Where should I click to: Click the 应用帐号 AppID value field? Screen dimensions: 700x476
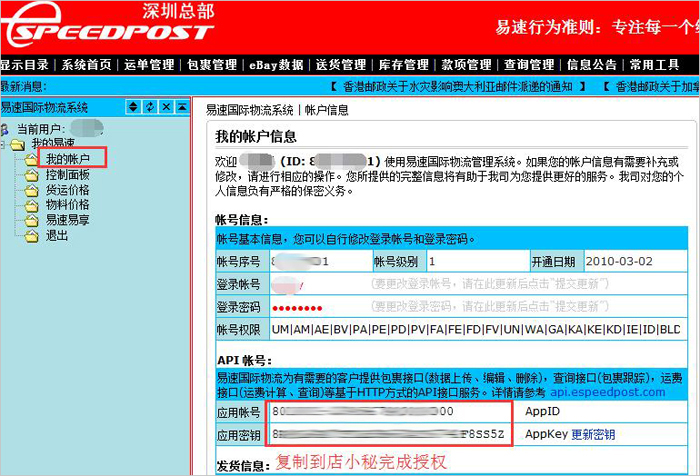point(389,411)
